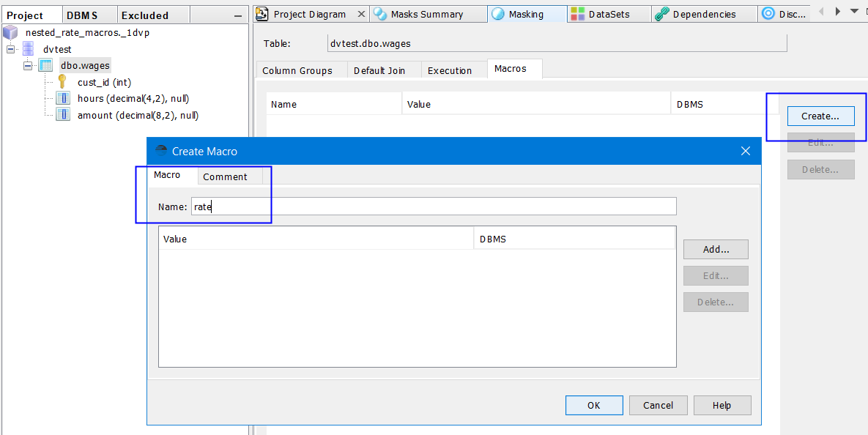The image size is (868, 435).
Task: Click the Project Diagram tab icon
Action: (x=262, y=14)
